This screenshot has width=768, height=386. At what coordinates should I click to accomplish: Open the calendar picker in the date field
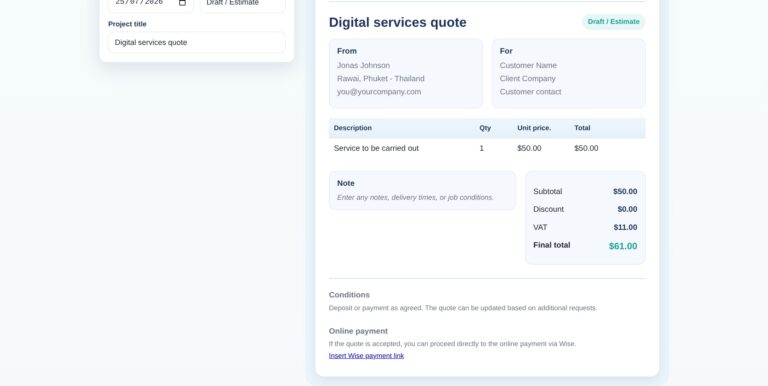(x=182, y=2)
